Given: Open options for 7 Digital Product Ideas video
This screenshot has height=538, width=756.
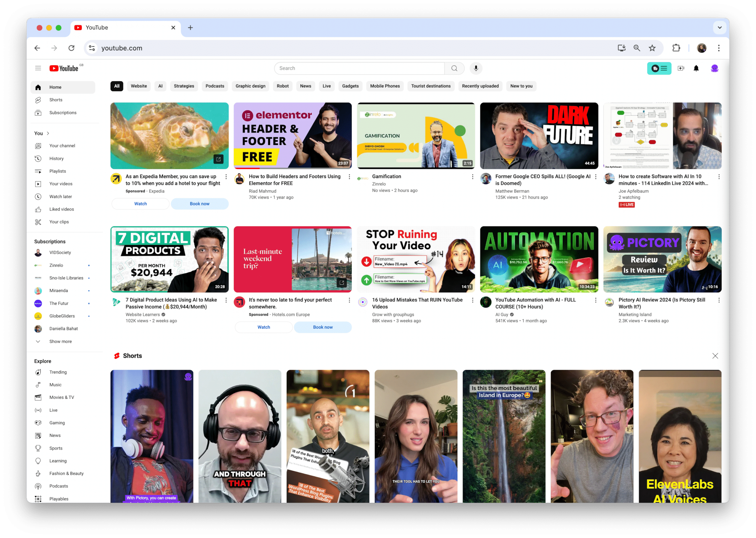Looking at the screenshot, I should pyautogui.click(x=226, y=300).
